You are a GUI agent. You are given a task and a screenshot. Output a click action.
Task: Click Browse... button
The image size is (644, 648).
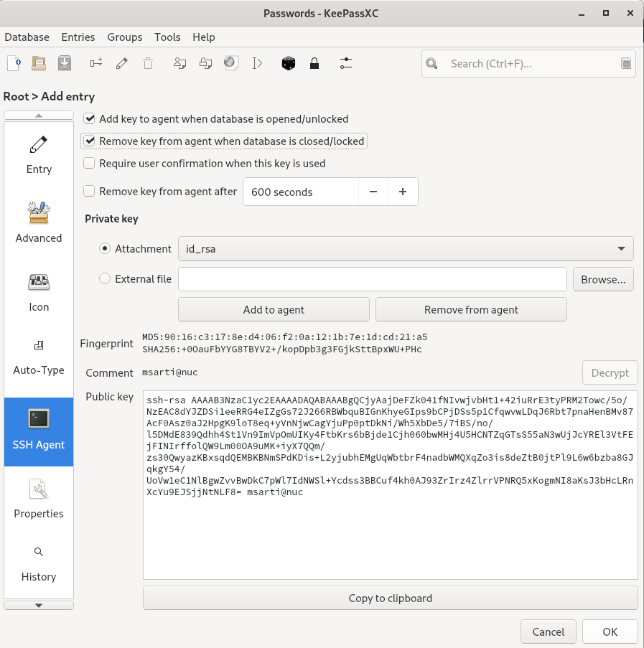click(603, 279)
